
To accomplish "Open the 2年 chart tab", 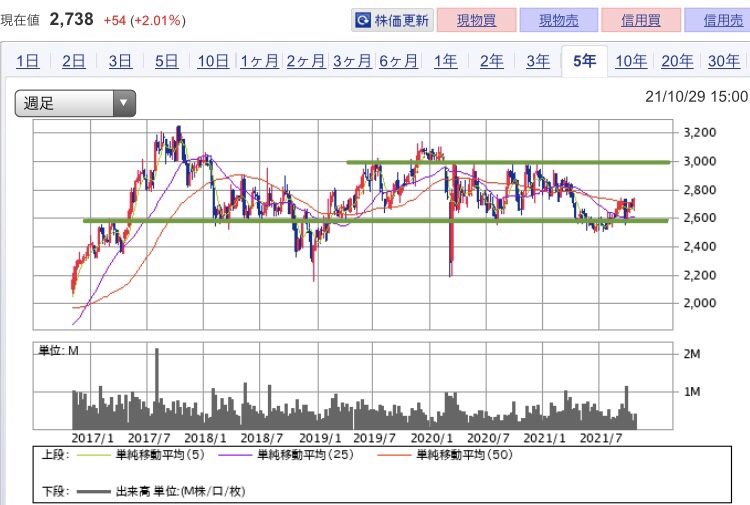I will click(492, 61).
